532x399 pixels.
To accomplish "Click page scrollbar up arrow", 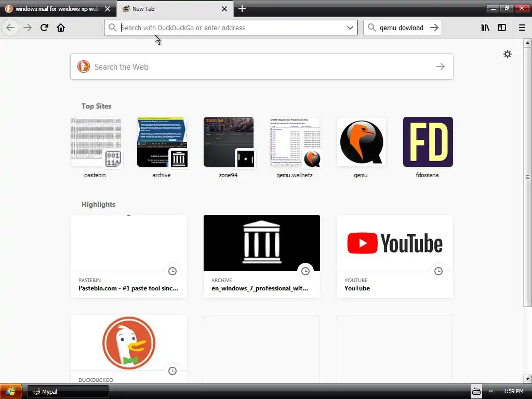I will pyautogui.click(x=527, y=43).
